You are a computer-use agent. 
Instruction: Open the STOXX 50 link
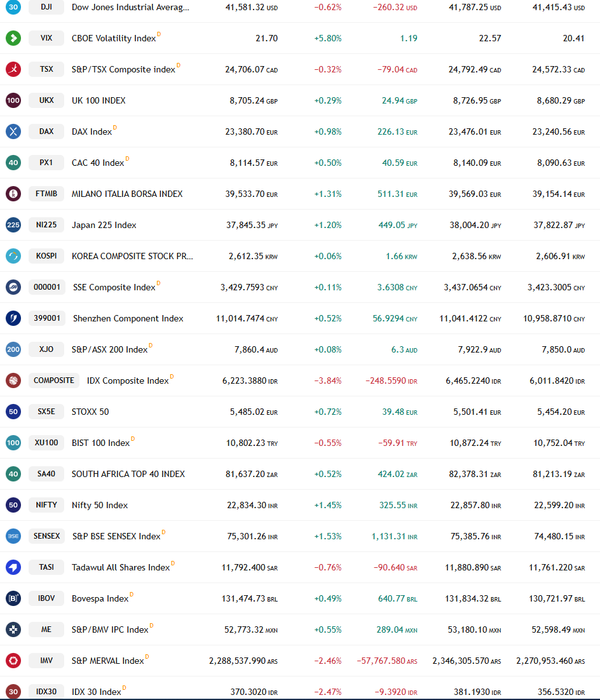[90, 412]
